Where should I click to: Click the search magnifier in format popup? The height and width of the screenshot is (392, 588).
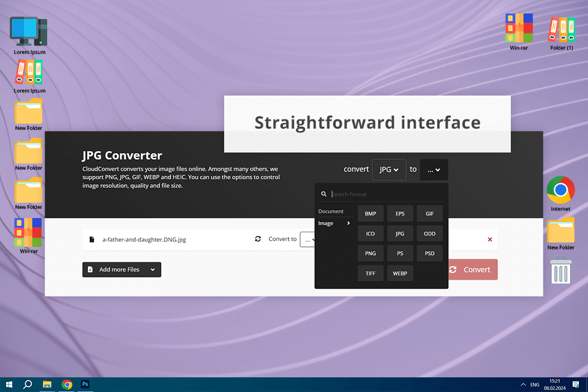pos(323,194)
